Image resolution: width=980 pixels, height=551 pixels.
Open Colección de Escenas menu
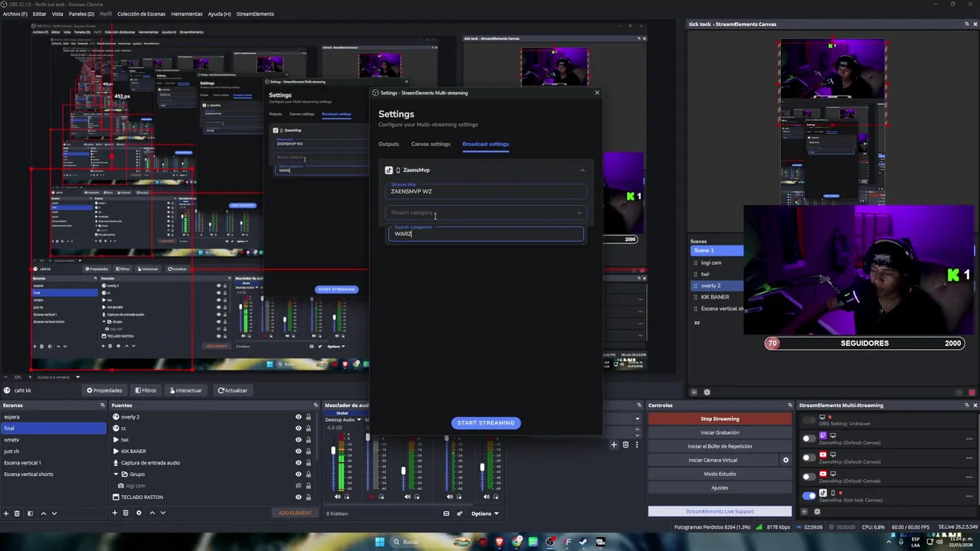141,14
